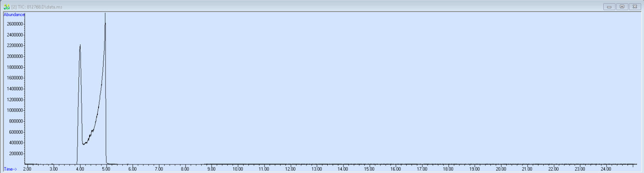Click the 2600000 abundance tick label
644x173 pixels.
pos(15,24)
